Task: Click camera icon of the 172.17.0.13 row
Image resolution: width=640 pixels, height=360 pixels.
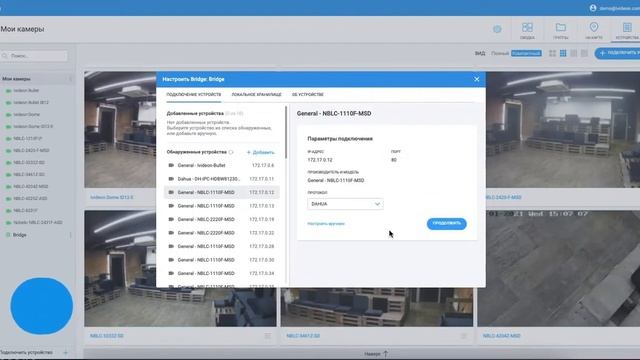Action: click(171, 206)
